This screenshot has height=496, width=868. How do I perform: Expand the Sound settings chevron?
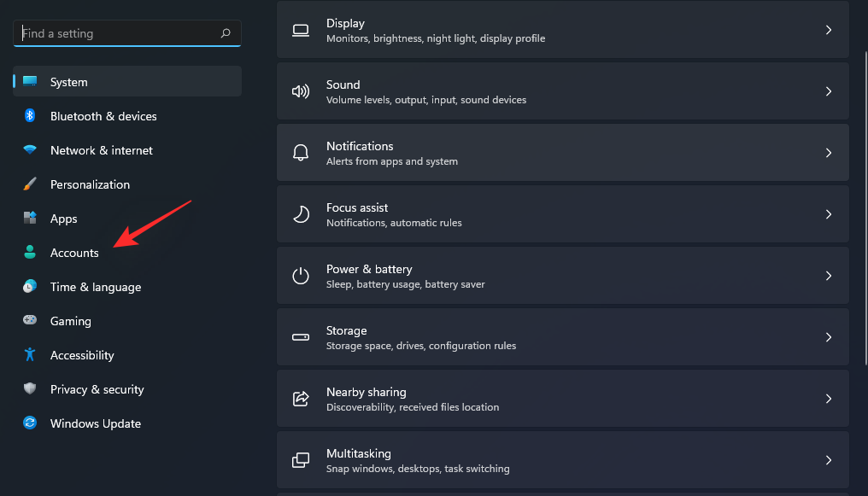pos(828,91)
